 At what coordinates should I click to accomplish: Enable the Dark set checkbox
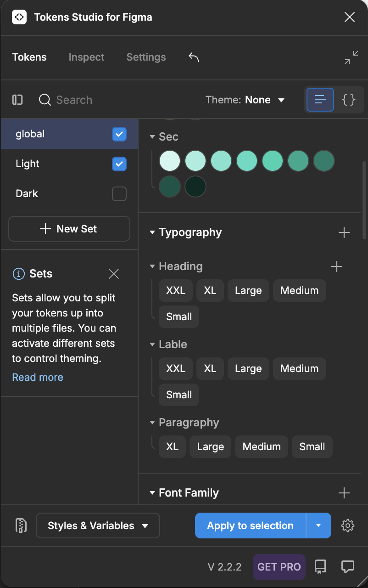(x=119, y=194)
